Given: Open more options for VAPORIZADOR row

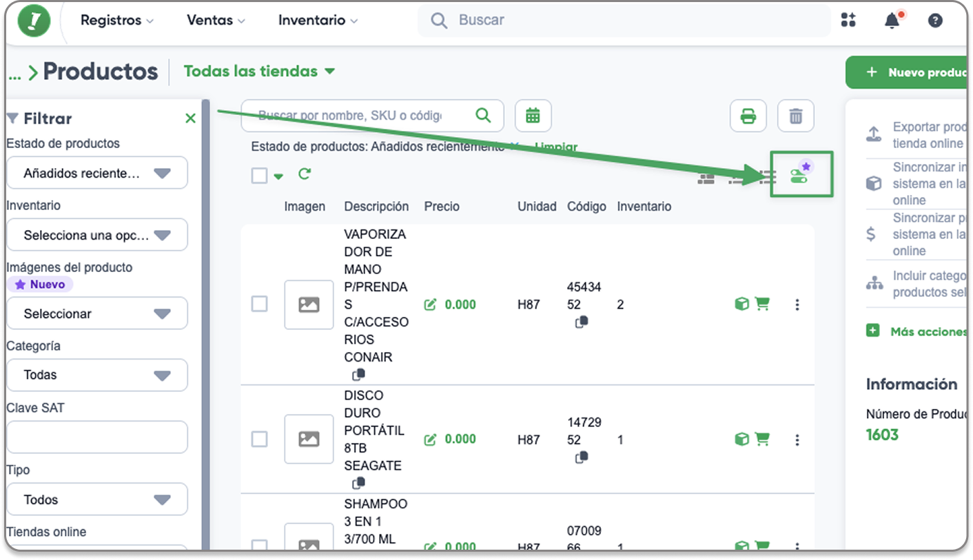Looking at the screenshot, I should point(797,304).
